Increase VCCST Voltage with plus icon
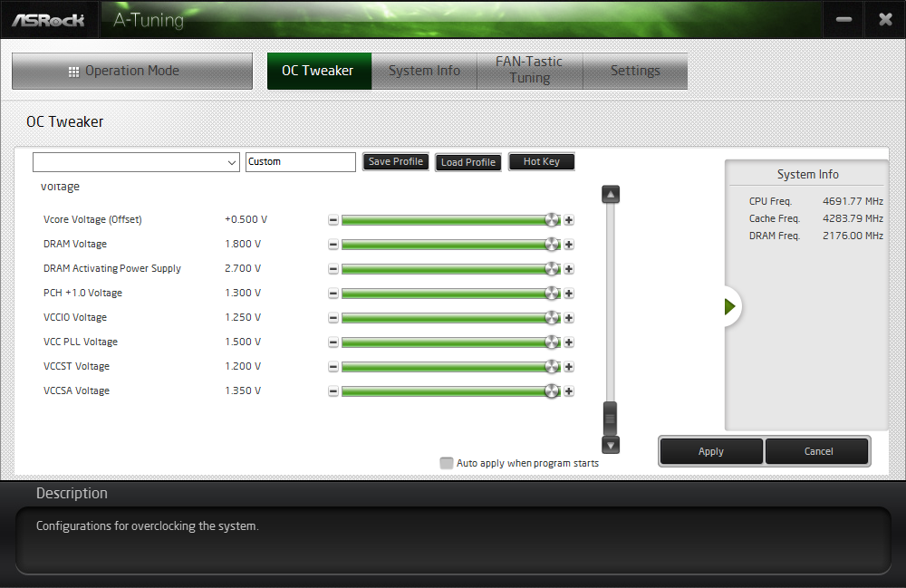Viewport: 906px width, 588px height. [569, 367]
